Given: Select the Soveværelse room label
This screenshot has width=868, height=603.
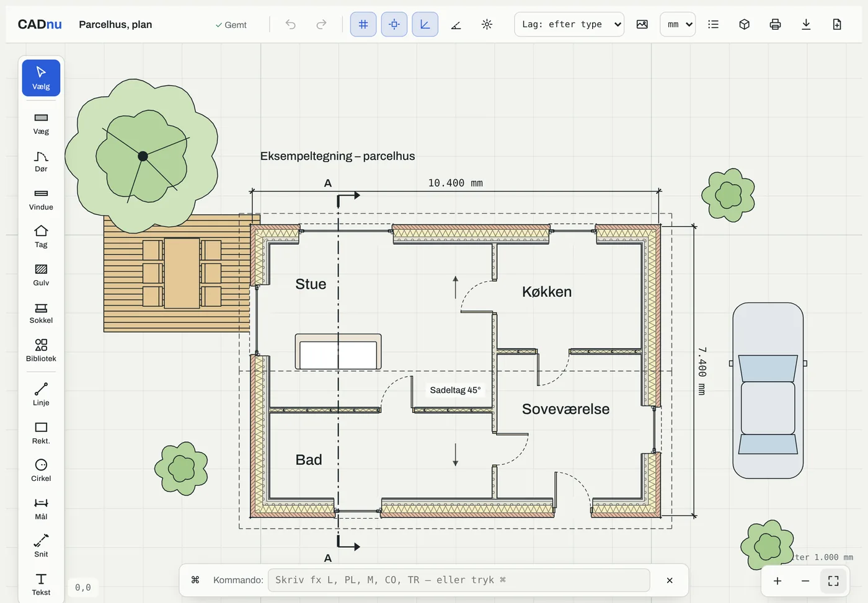Looking at the screenshot, I should coord(565,409).
